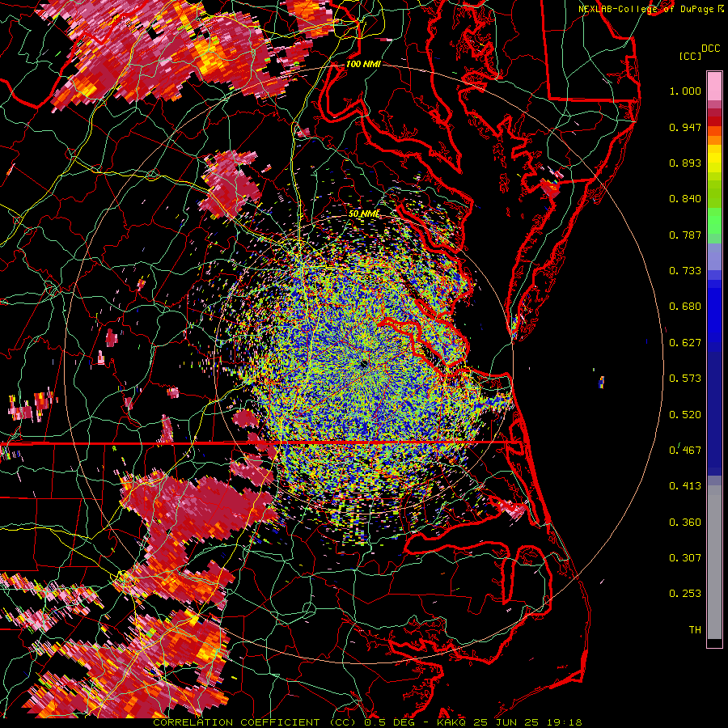
Task: Click the 1.000 scale value
Action: point(685,91)
